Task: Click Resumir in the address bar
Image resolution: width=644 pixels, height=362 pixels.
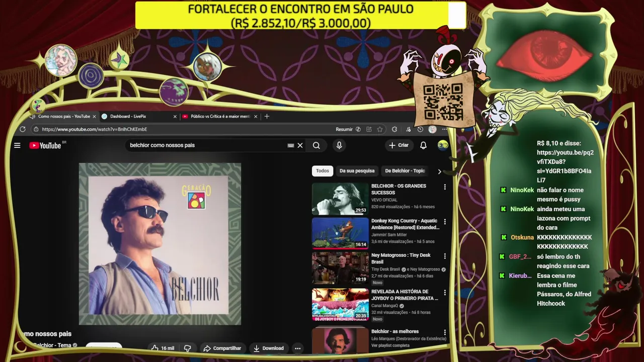Action: 344,129
